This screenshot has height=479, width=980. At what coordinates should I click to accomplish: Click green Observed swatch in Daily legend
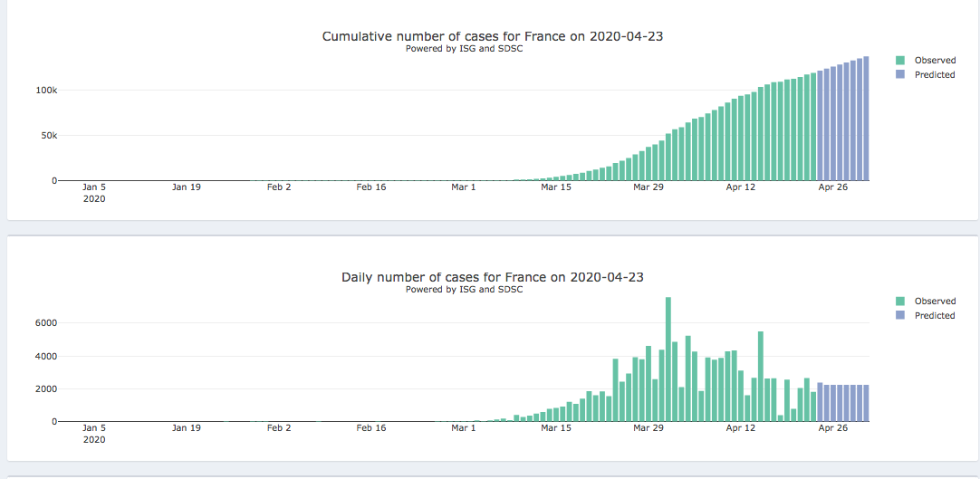[x=900, y=302]
